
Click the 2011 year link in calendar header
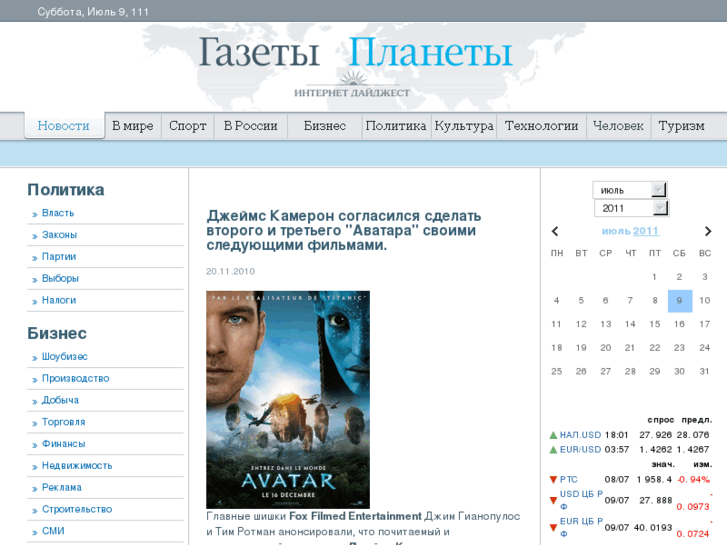click(645, 231)
